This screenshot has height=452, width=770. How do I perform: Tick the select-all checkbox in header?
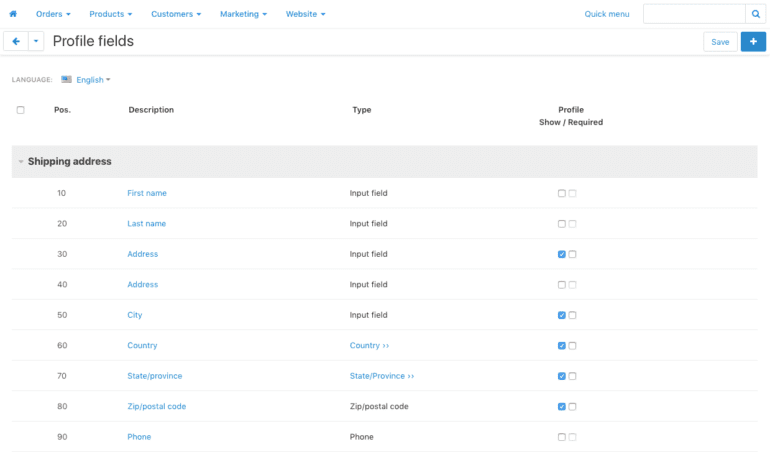[x=21, y=110]
